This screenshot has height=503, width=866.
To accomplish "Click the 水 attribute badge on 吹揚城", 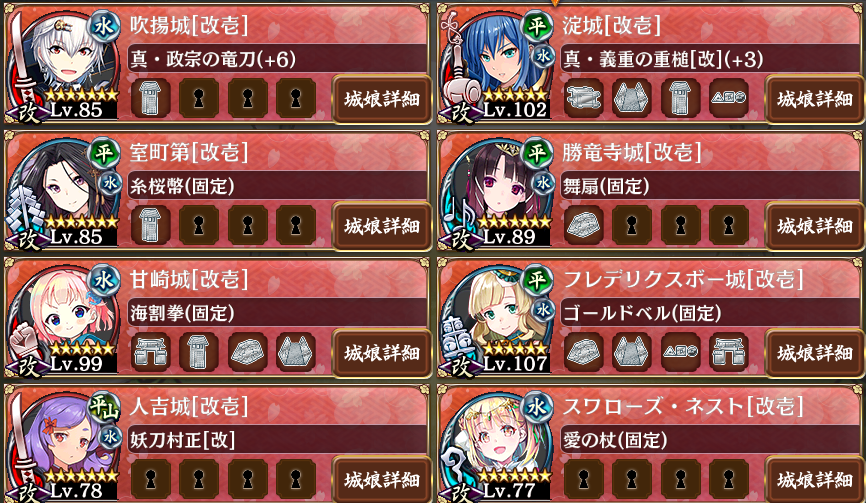I will pyautogui.click(x=103, y=26).
